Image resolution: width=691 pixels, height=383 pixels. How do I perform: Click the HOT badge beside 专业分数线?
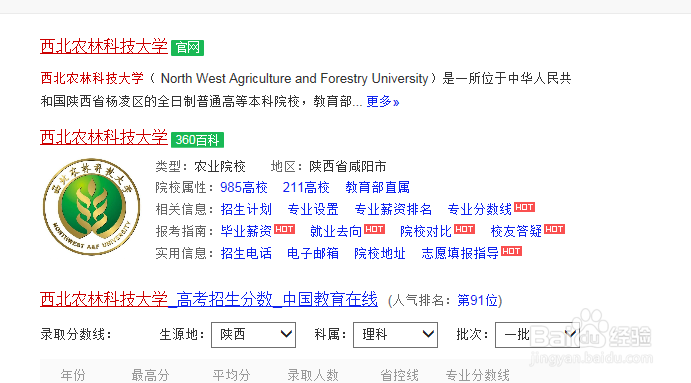pyautogui.click(x=524, y=207)
